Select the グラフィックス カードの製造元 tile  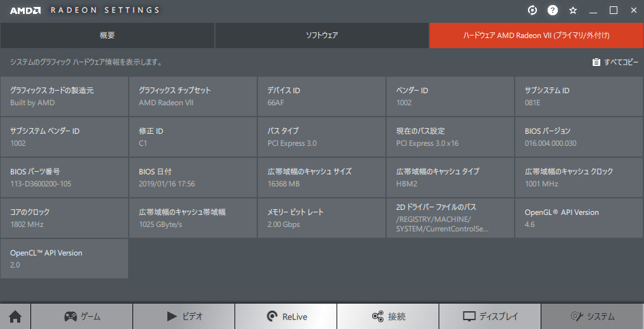coord(65,96)
